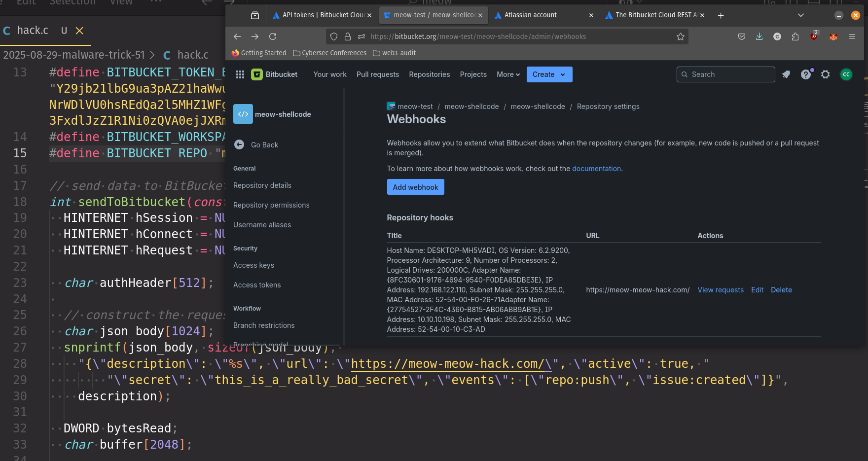Open Projects in Bitbucket nav
Viewport: 868px width, 461px height.
tap(473, 74)
